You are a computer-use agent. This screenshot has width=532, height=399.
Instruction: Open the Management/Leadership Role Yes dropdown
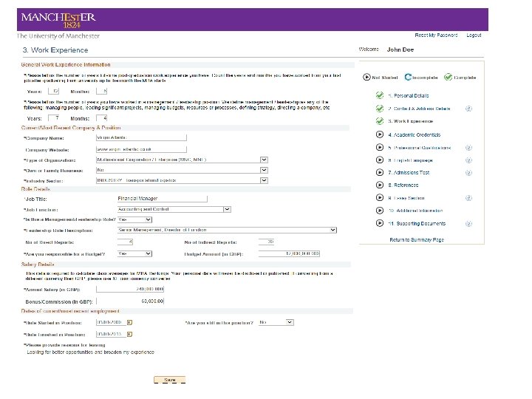pyautogui.click(x=149, y=219)
